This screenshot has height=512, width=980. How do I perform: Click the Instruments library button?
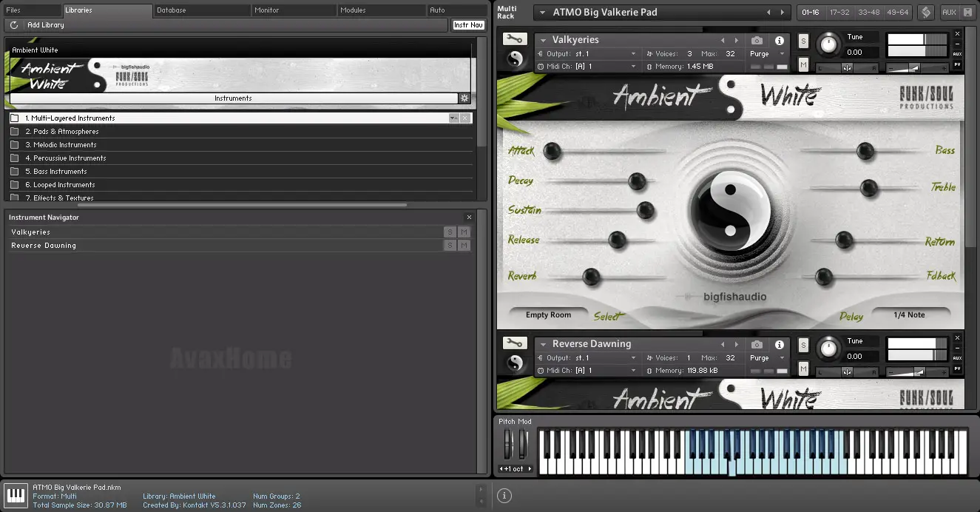coord(233,98)
